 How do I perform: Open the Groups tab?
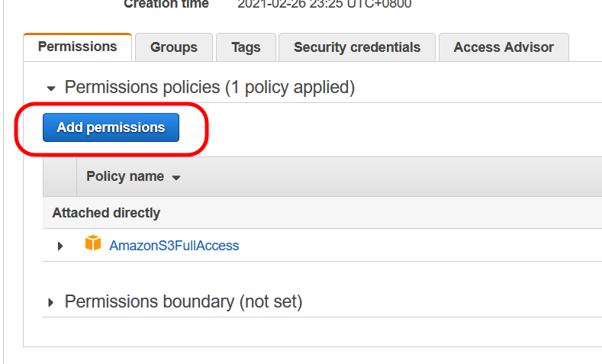(173, 47)
